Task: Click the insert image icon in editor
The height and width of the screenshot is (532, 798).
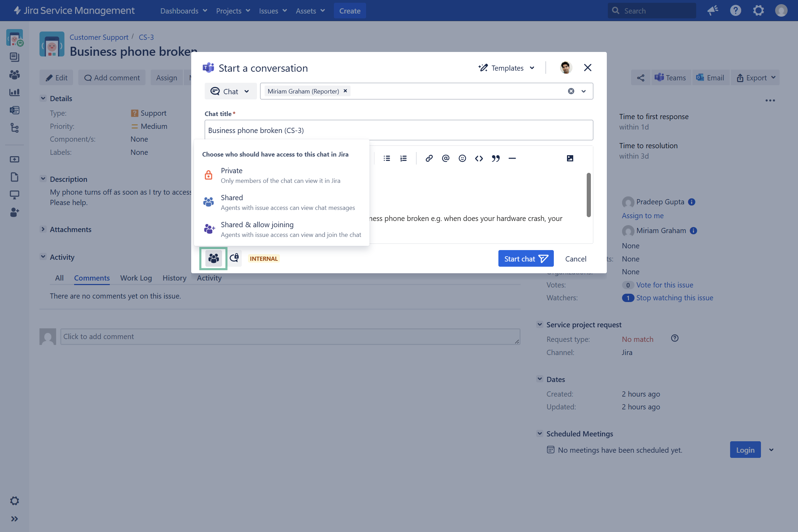Action: 570,158
